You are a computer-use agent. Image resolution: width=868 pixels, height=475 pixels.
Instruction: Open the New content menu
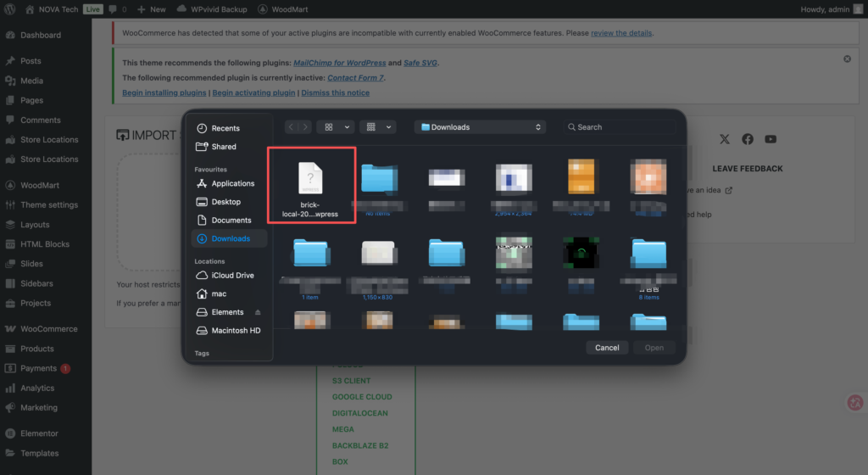tap(151, 8)
